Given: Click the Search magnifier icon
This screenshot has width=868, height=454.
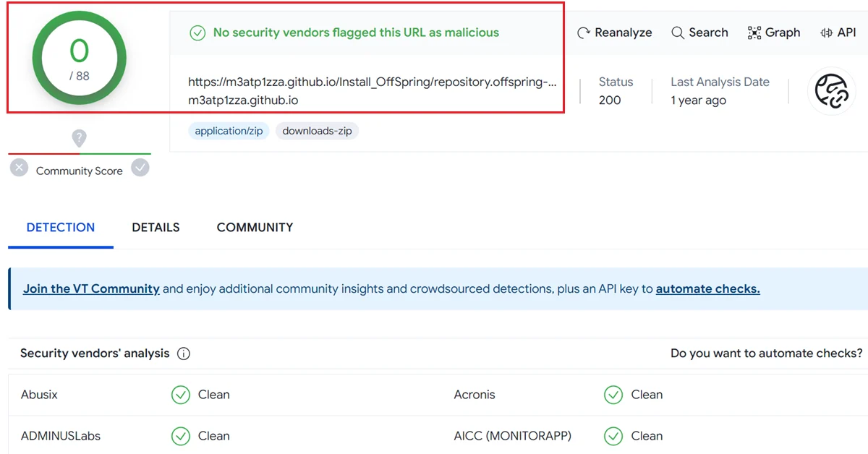Looking at the screenshot, I should [678, 33].
